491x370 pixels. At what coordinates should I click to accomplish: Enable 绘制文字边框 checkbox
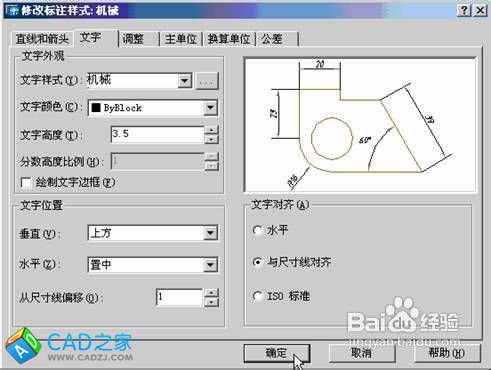[x=25, y=183]
